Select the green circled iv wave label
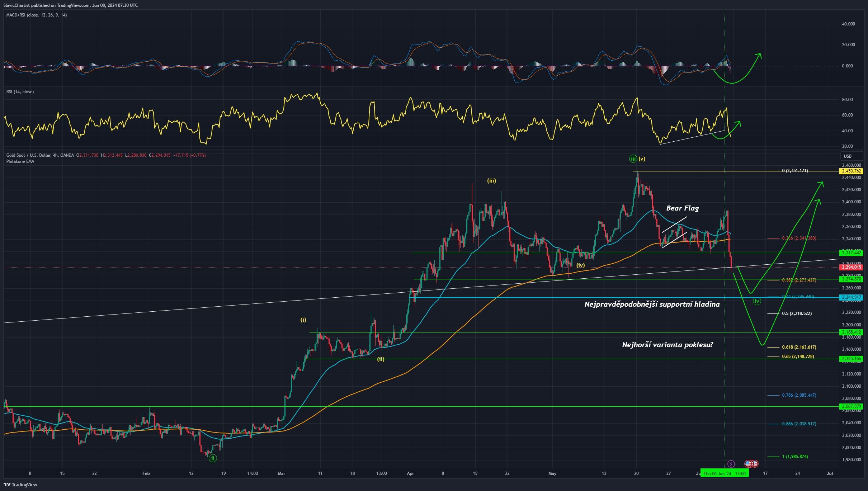Image resolution: width=868 pixels, height=491 pixels. click(757, 301)
